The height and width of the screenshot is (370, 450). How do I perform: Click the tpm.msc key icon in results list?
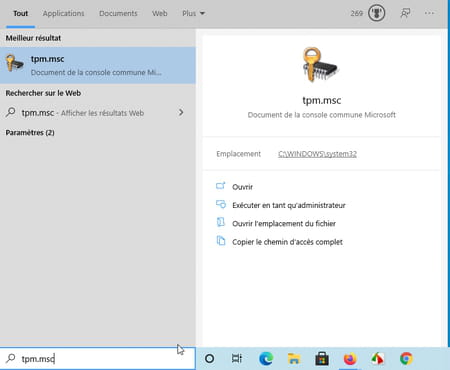coord(14,63)
